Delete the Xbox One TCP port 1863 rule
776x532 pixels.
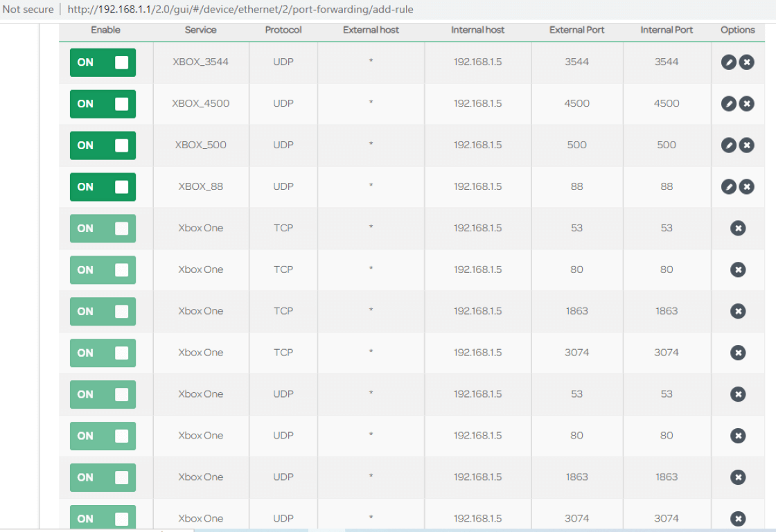pyautogui.click(x=738, y=311)
